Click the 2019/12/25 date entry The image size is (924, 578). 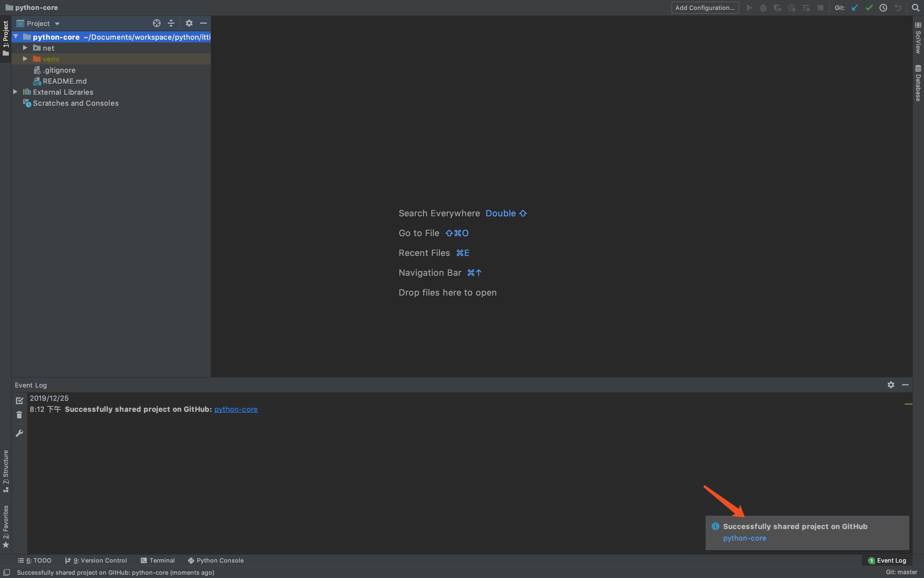pyautogui.click(x=49, y=398)
